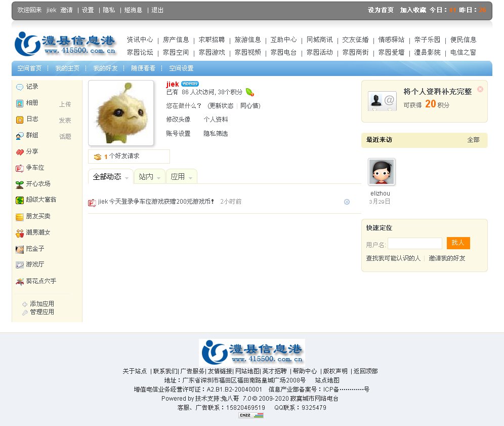This screenshot has height=426, width=504.
Task: Open the 隐私筛选 link
Action: pyautogui.click(x=216, y=134)
